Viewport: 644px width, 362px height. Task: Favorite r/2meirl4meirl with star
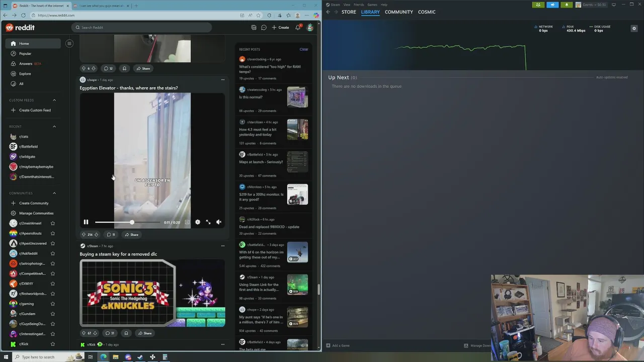click(x=53, y=223)
